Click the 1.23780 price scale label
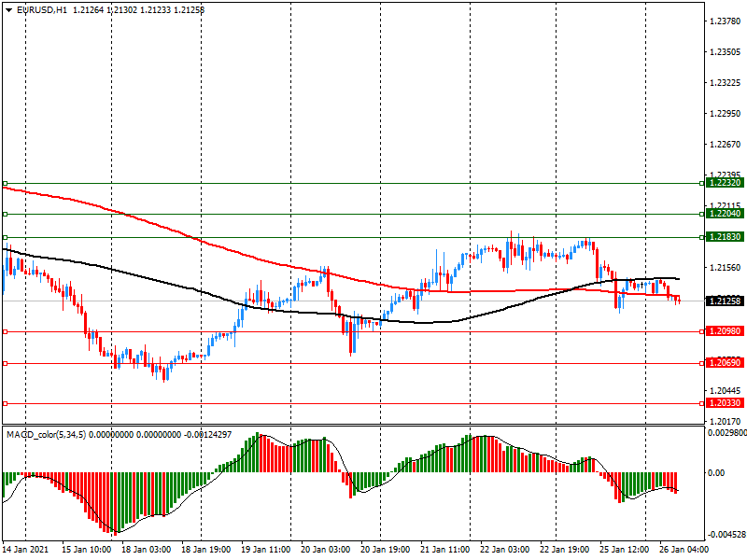This screenshot has width=747, height=560. click(x=726, y=21)
